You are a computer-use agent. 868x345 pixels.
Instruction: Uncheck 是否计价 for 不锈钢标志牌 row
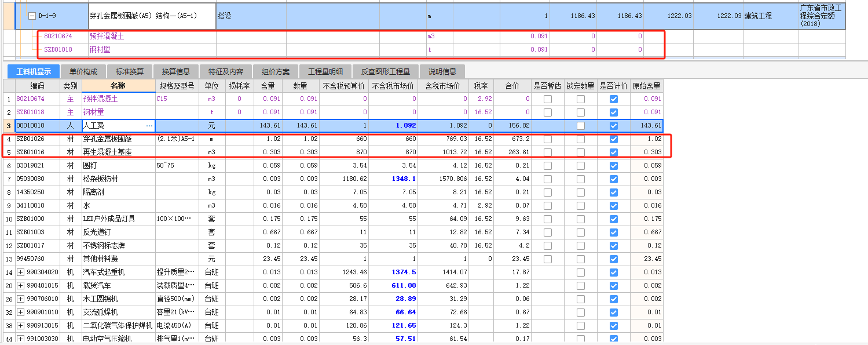(x=614, y=246)
